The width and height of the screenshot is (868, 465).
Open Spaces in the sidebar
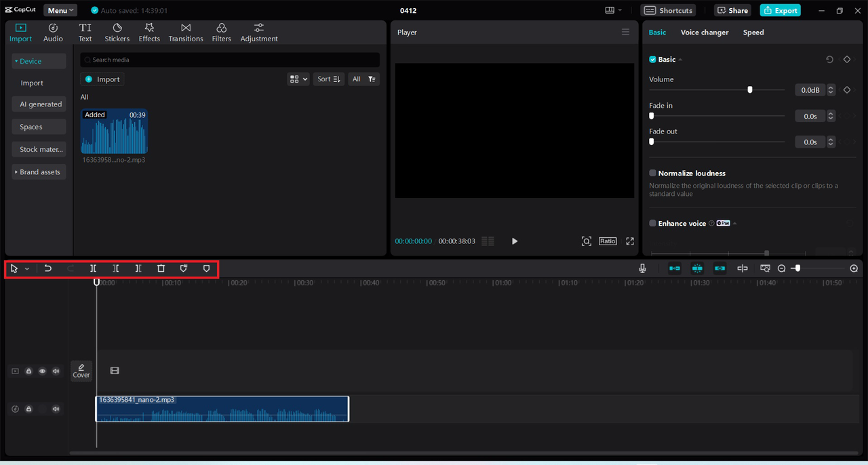coord(39,127)
